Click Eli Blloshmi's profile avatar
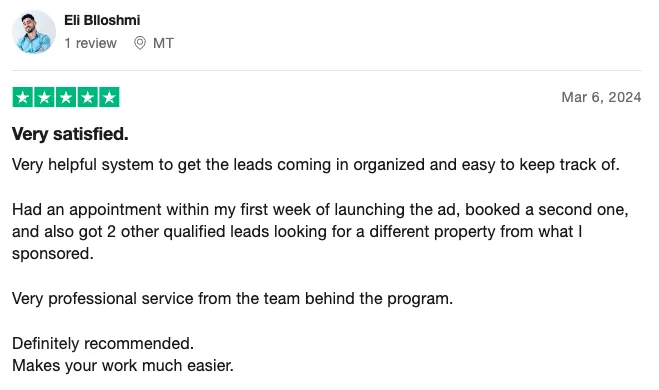This screenshot has width=659, height=390. (x=34, y=32)
